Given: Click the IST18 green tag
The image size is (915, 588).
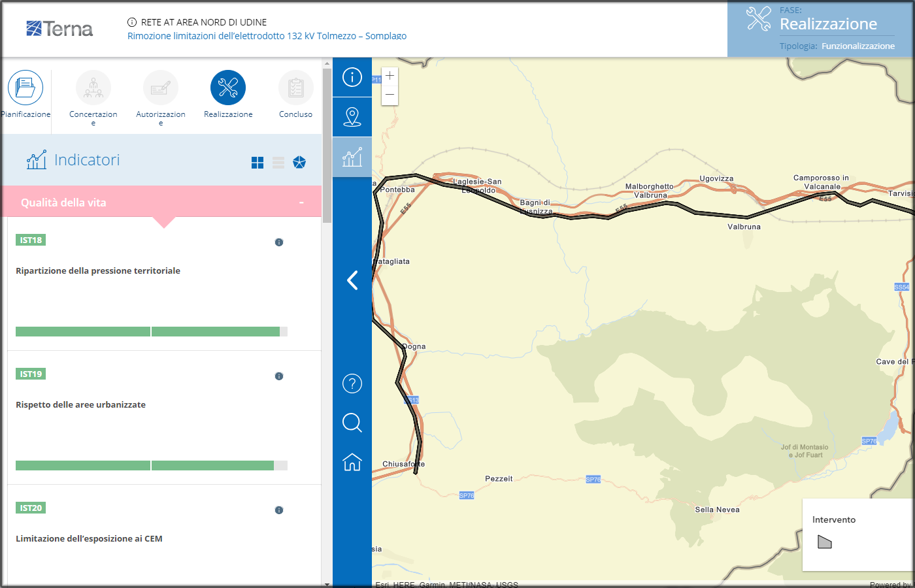Looking at the screenshot, I should [31, 240].
